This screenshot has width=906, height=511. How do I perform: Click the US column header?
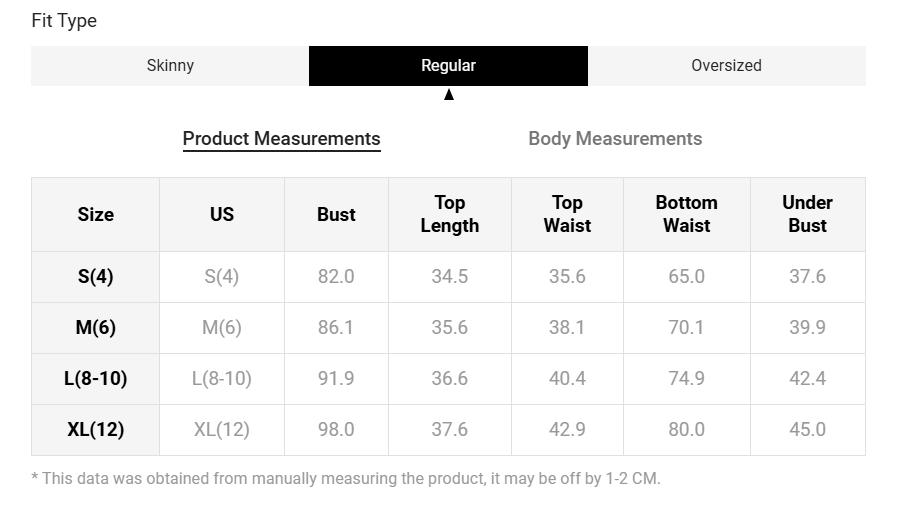[x=222, y=215]
